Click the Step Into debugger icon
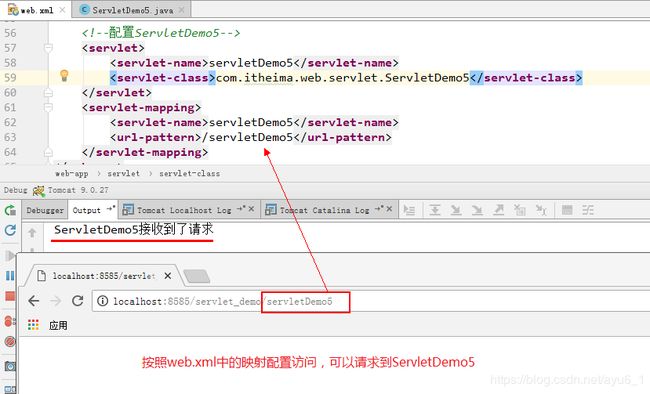Viewport: 650px width, 394px height. pyautogui.click(x=456, y=210)
